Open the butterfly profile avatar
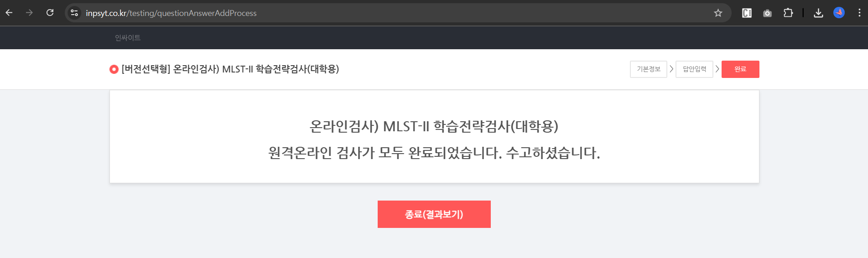868x258 pixels. point(839,13)
